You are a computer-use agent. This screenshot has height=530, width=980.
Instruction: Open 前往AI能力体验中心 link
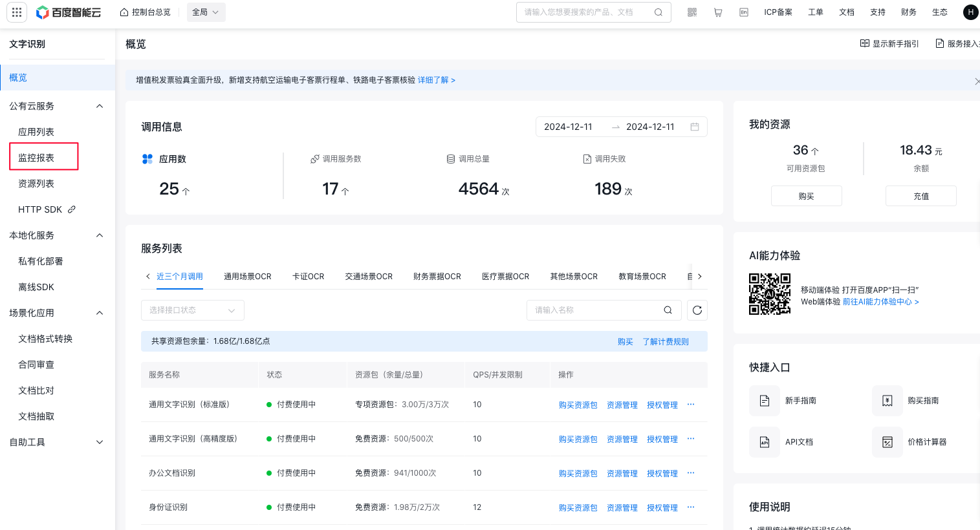[x=881, y=302]
